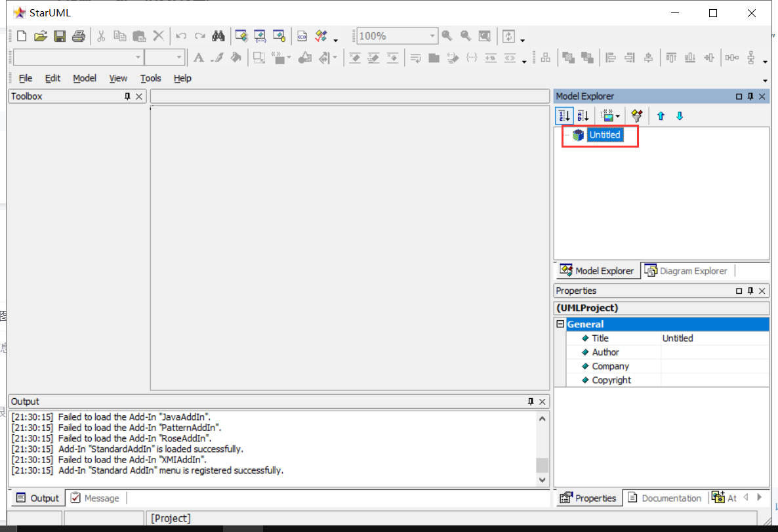Move element down with cyan down arrow
This screenshot has height=532, width=778.
tap(680, 116)
